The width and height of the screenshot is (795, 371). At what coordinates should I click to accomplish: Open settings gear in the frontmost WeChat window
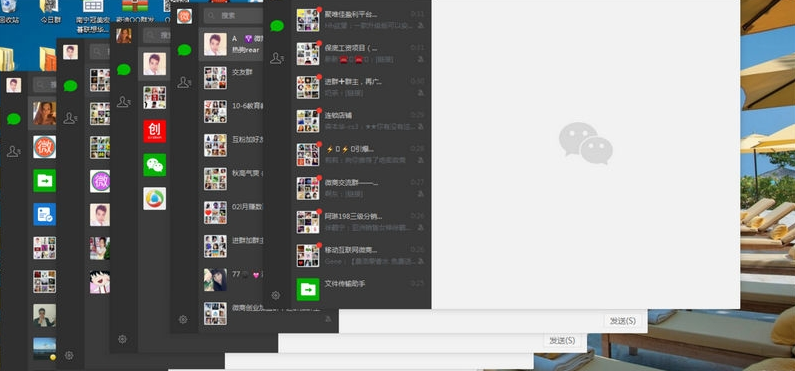(275, 295)
